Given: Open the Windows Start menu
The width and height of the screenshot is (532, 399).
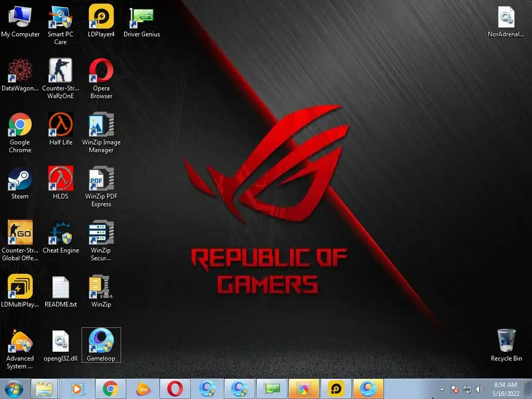Looking at the screenshot, I should [x=14, y=389].
